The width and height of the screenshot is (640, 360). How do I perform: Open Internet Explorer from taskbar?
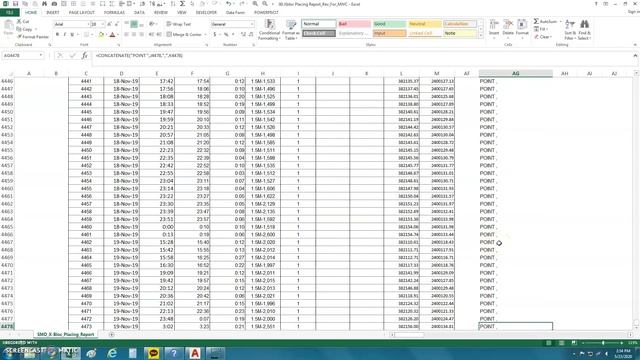point(112,353)
